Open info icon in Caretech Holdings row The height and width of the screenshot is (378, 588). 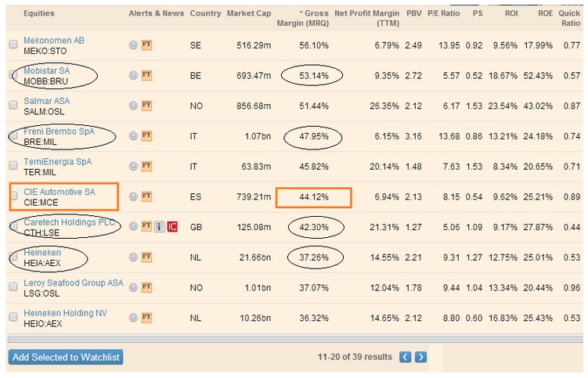[x=160, y=226]
